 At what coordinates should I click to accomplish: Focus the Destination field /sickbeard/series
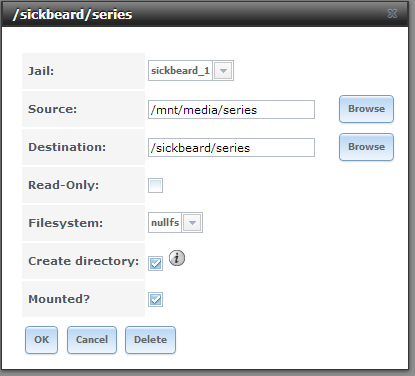231,147
